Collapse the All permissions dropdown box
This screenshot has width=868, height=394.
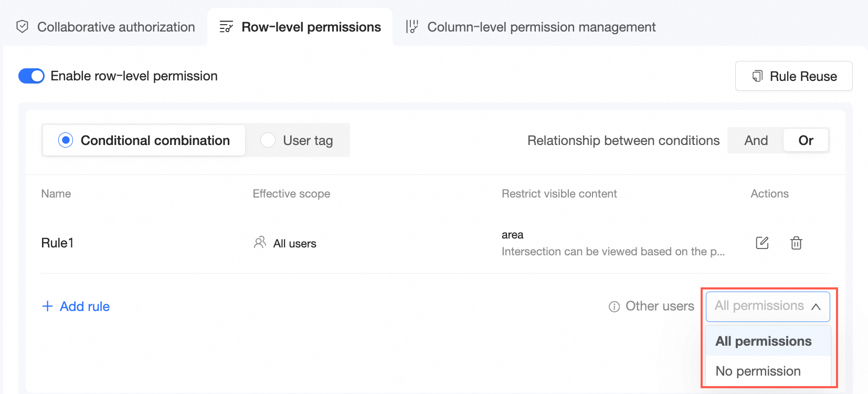click(768, 306)
